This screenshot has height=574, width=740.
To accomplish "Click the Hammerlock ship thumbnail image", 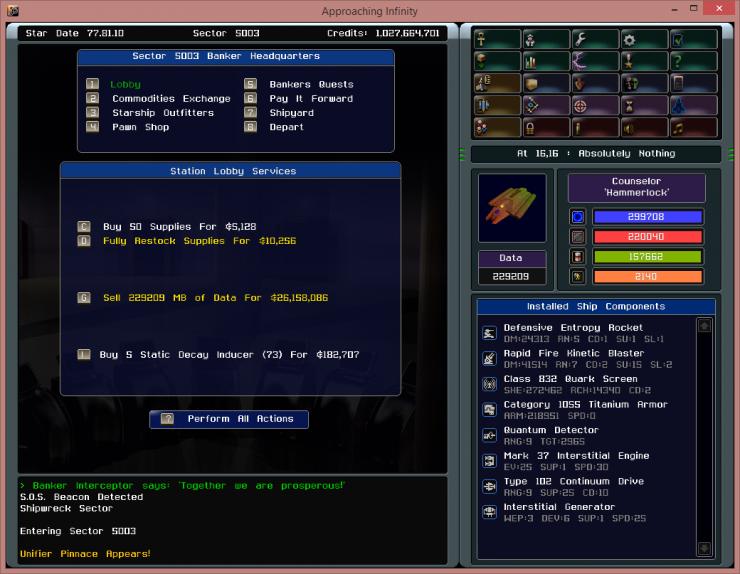I will click(512, 208).
